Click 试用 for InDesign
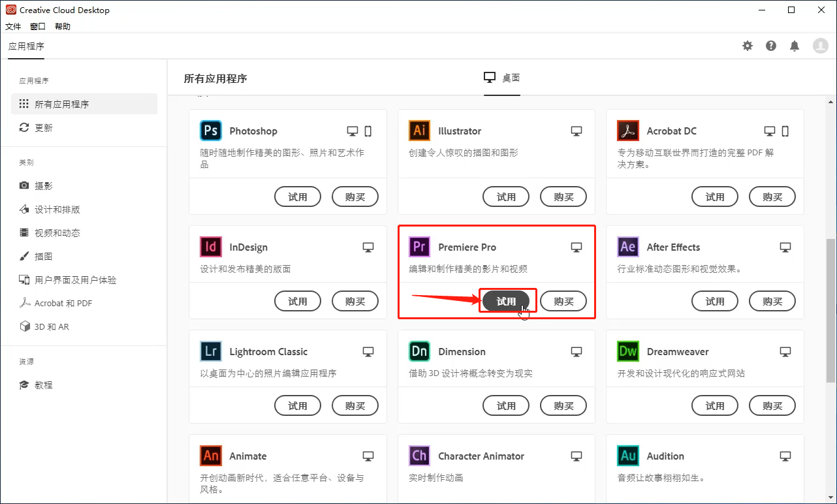The height and width of the screenshot is (504, 837). 298,301
